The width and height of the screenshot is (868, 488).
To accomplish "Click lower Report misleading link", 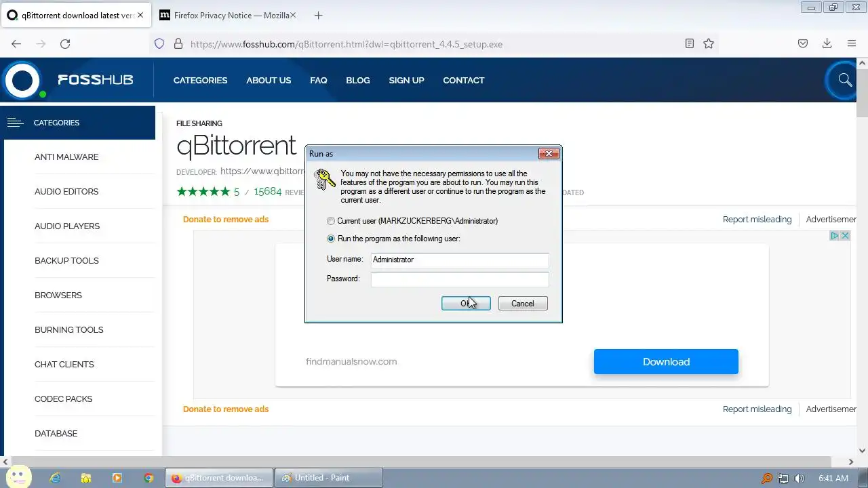I will click(757, 409).
